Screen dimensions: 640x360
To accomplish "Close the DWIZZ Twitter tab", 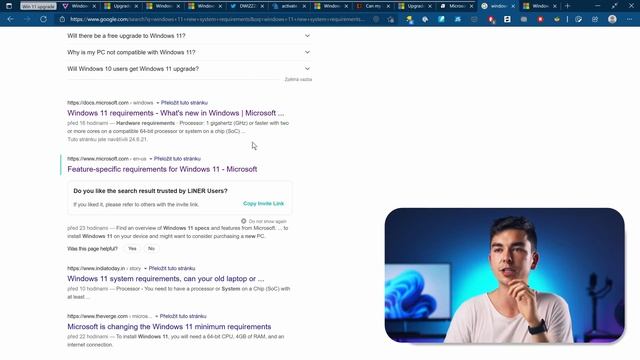I will [262, 6].
